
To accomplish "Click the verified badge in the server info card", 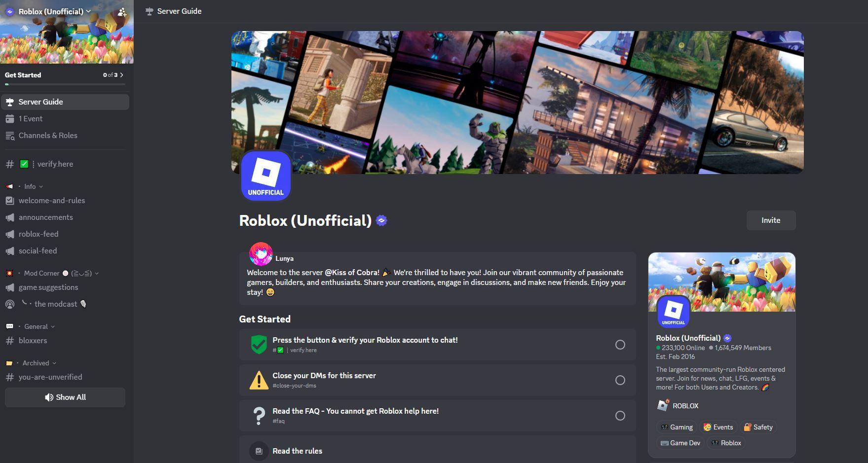I will click(727, 338).
